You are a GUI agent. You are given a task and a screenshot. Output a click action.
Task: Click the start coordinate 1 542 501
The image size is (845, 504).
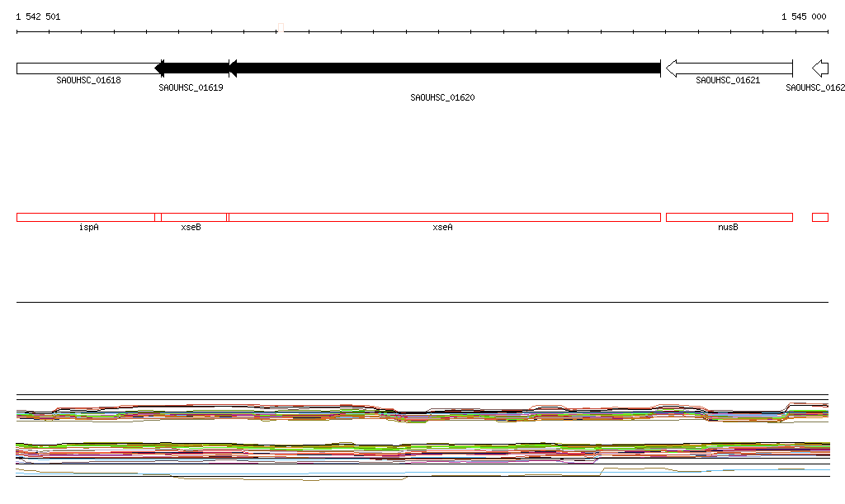coord(38,16)
